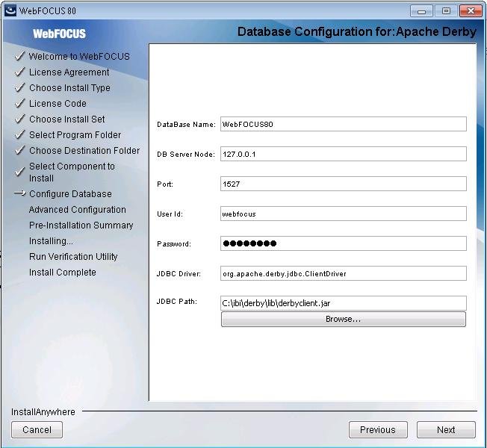Screen dimensions: 487x448
Task: Click the Port field showing 1527
Action: pos(343,184)
